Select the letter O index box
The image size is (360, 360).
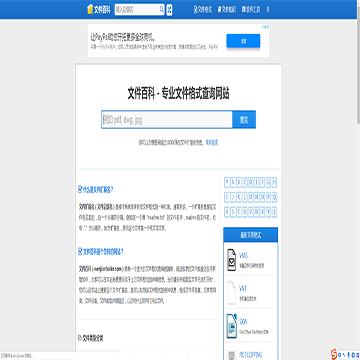point(263,197)
